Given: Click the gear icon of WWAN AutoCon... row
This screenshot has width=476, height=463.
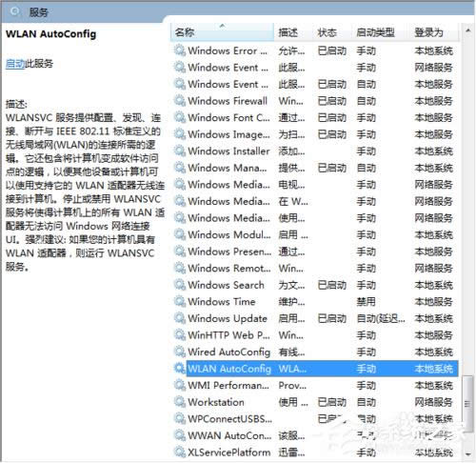Looking at the screenshot, I should pos(180,435).
